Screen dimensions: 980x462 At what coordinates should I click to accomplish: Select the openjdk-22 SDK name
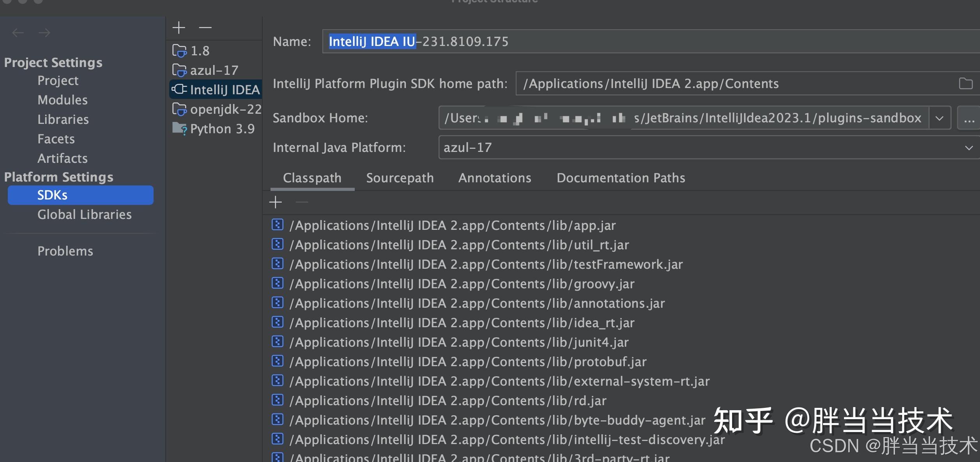[226, 109]
